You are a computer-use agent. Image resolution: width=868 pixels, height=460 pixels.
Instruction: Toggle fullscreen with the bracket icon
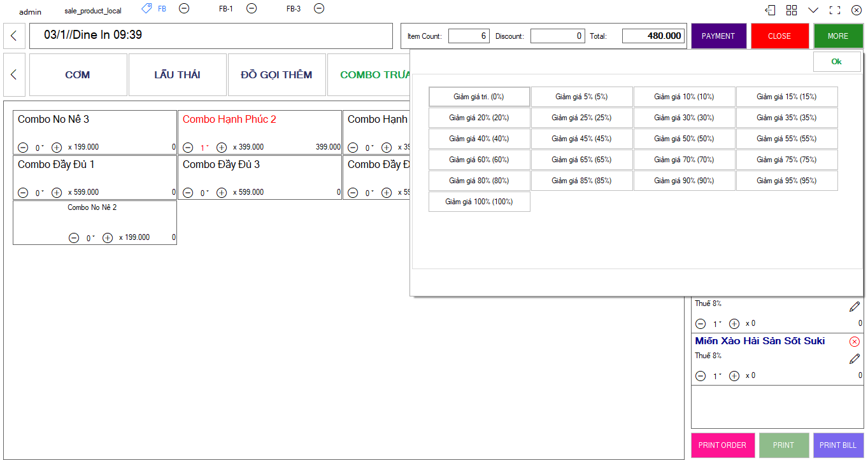835,10
